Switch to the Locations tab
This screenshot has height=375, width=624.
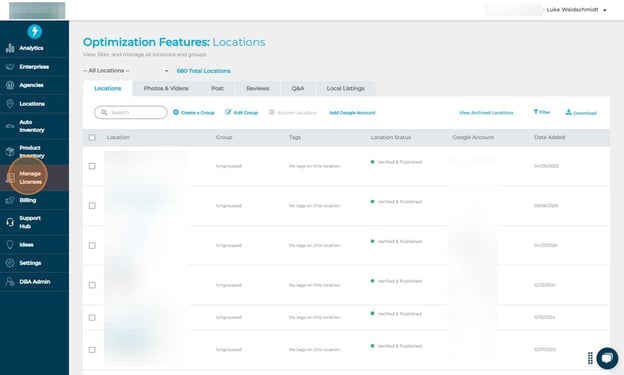pos(107,88)
